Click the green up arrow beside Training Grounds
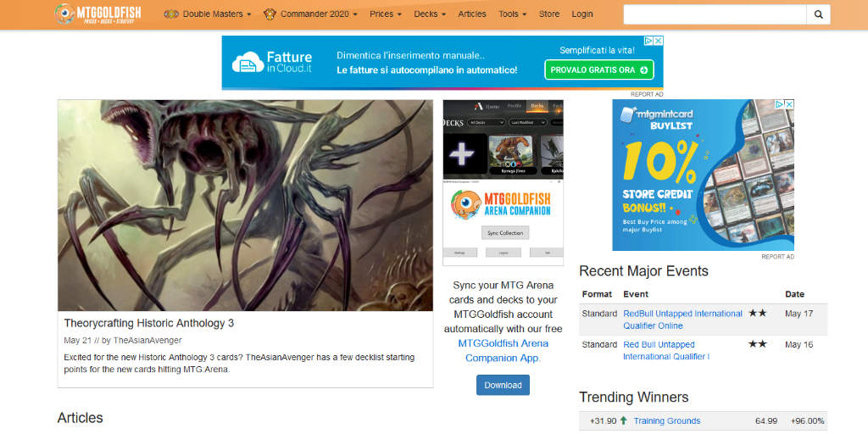The width and height of the screenshot is (868, 434). coord(623,420)
